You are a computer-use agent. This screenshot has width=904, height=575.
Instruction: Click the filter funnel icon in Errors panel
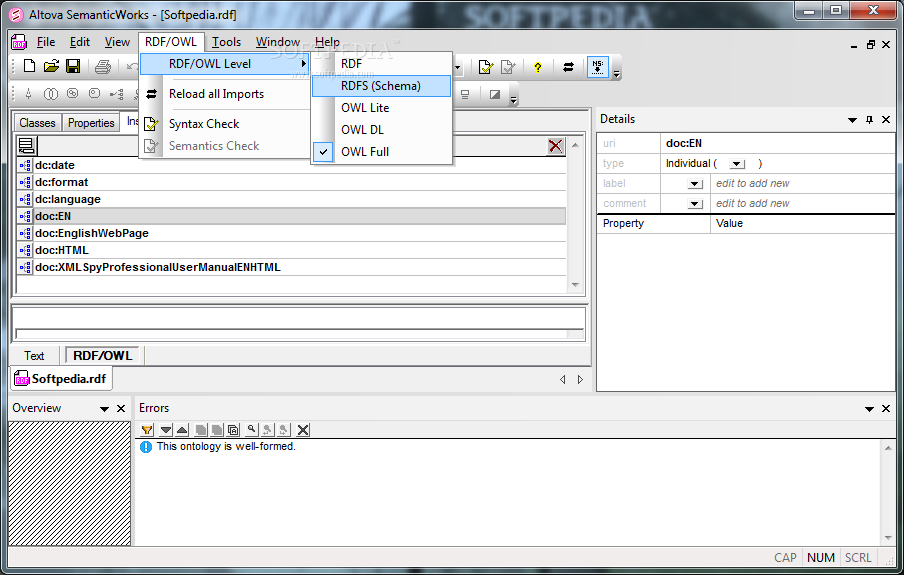(x=147, y=430)
